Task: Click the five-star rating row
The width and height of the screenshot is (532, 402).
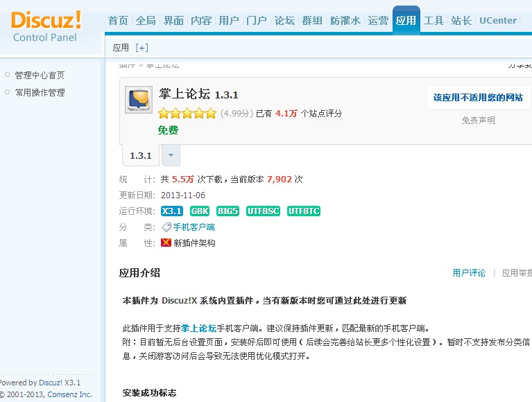Action: point(187,113)
